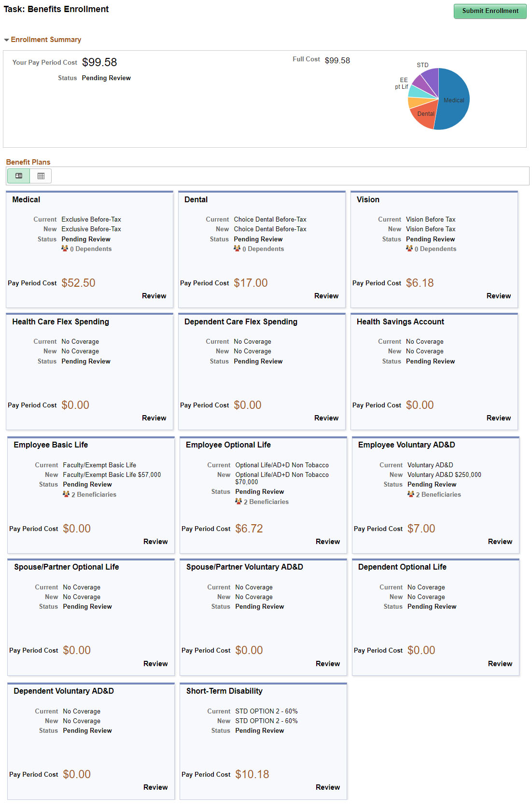This screenshot has height=810, width=532.
Task: Review the Short-Term Disability plan
Action: [x=328, y=787]
